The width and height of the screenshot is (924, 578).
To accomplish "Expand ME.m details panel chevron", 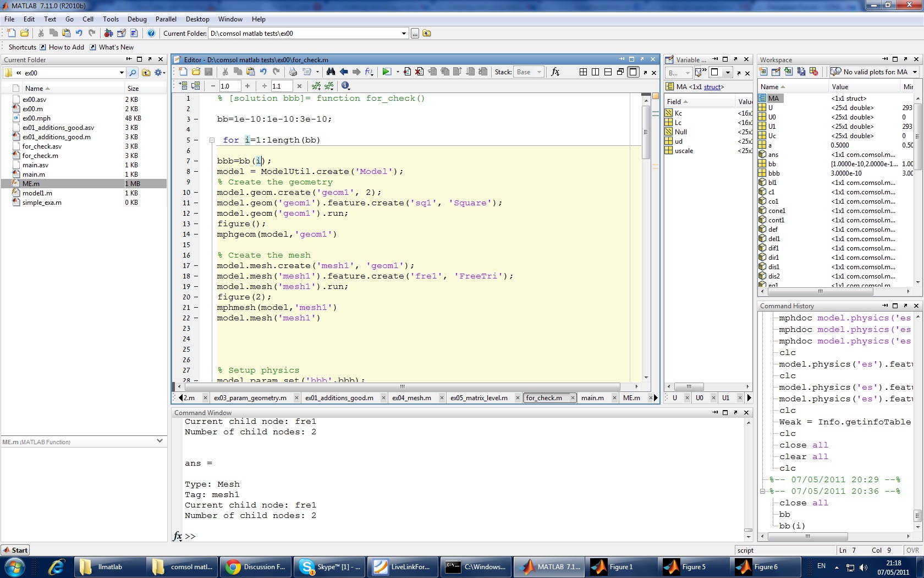I will 159,441.
